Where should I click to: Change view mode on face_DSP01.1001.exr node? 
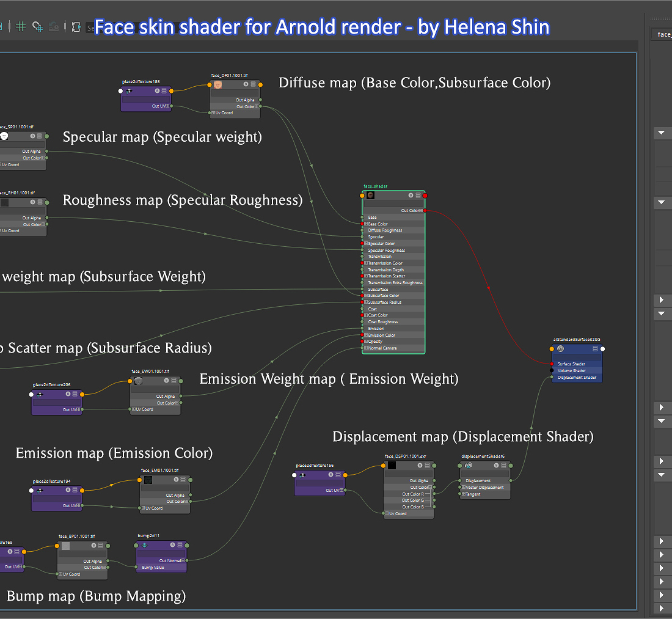pos(427,466)
